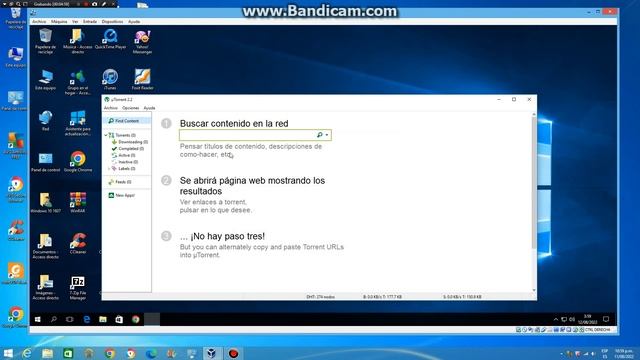Open New Apps in µTorrent sidebar
640x360 pixels.
[x=122, y=196]
